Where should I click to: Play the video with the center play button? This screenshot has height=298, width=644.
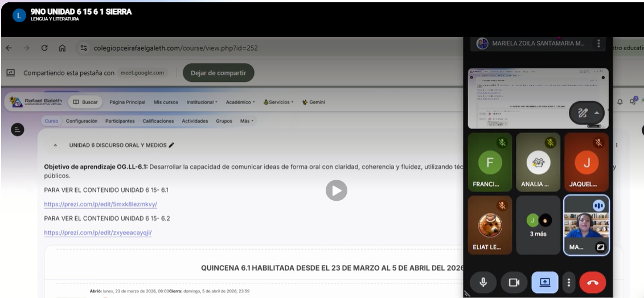[x=337, y=191]
